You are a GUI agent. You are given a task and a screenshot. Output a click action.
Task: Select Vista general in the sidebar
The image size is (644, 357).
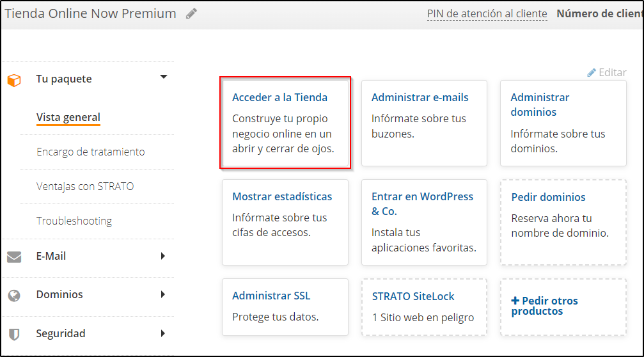pyautogui.click(x=68, y=117)
